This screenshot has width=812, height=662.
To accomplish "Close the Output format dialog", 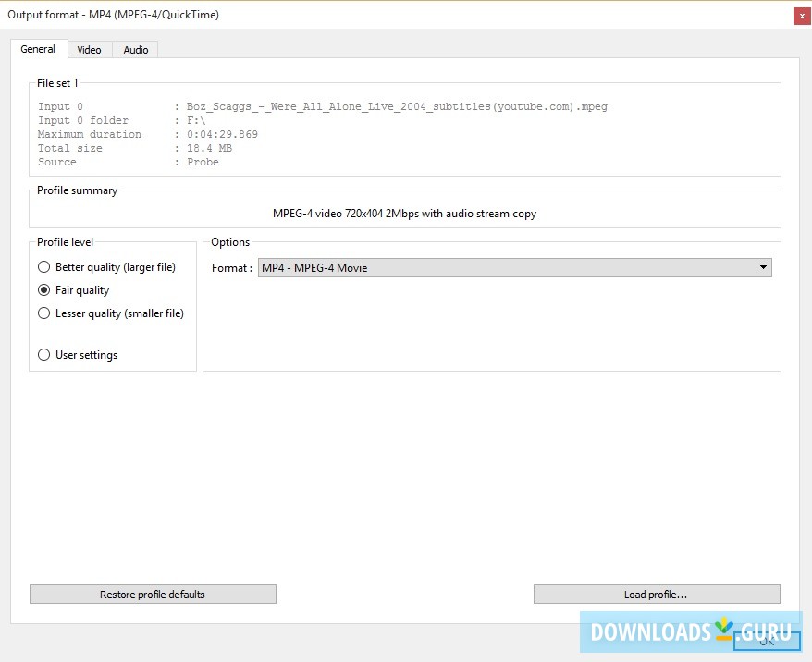I will click(801, 15).
